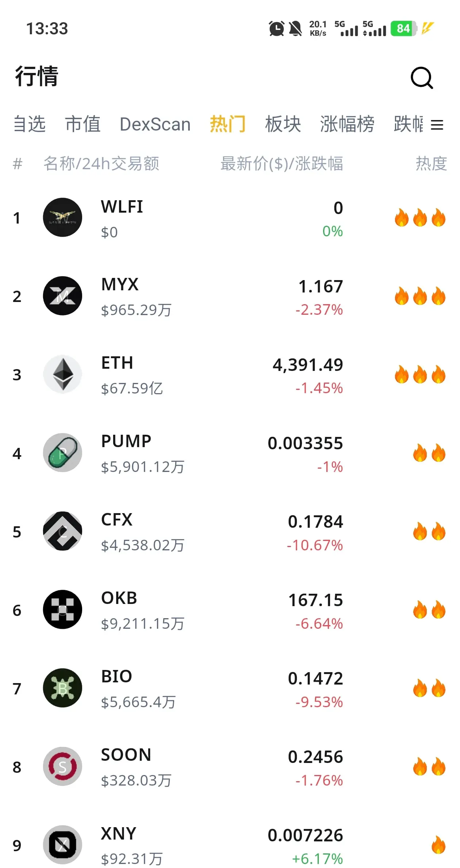Open ETH price 4,391.49 row
The image size is (460, 868).
[x=230, y=375]
